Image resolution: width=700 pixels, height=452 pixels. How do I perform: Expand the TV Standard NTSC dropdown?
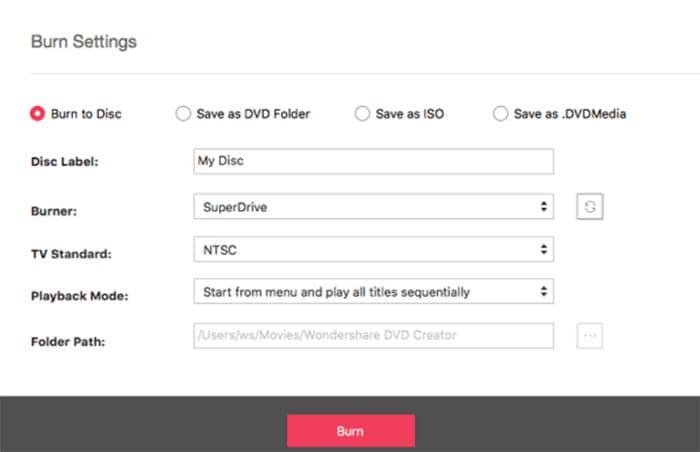pos(374,249)
